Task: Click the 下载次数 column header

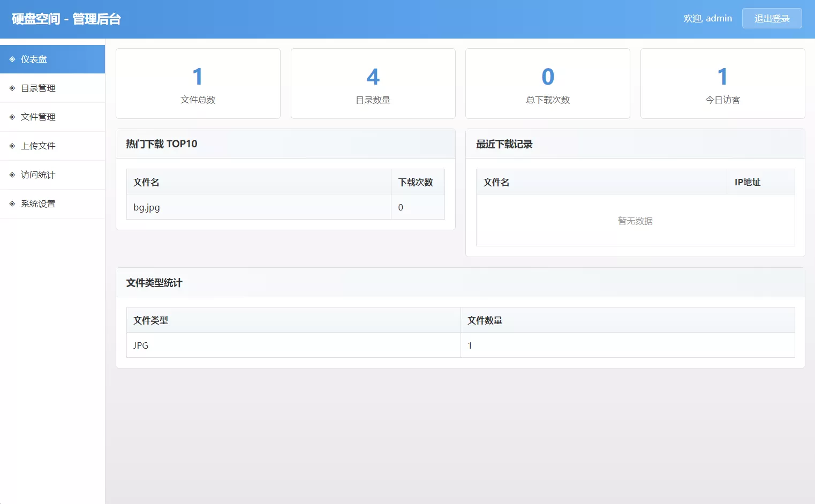Action: point(416,182)
